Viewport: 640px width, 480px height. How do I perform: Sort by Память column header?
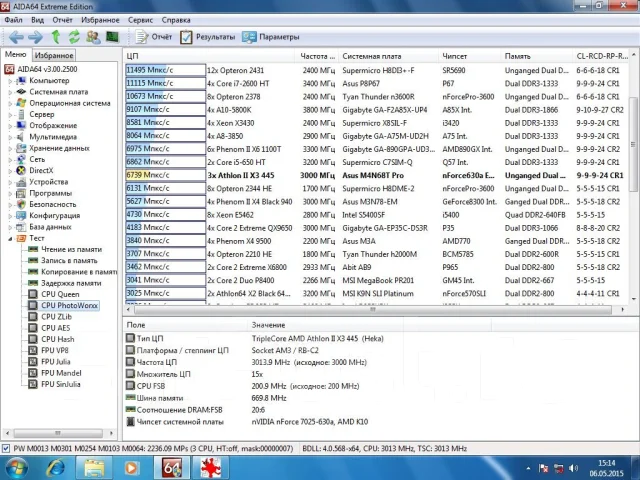tap(536, 56)
